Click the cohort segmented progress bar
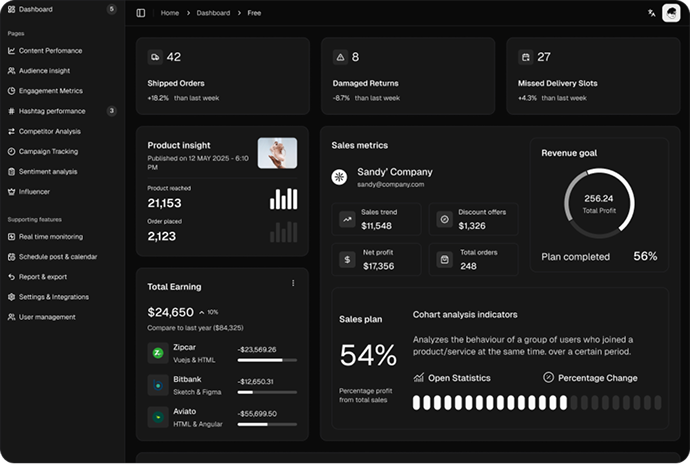The height and width of the screenshot is (464, 690). click(537, 402)
